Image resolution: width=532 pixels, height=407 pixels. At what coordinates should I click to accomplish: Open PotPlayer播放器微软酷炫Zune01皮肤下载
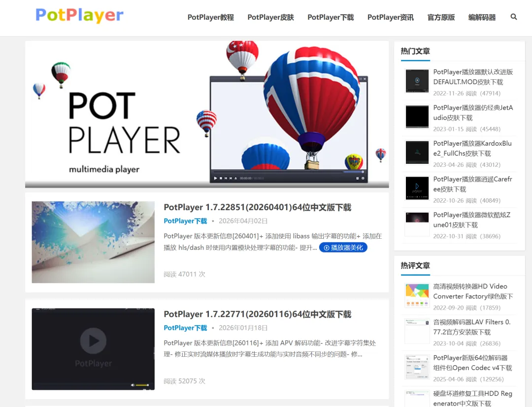tap(471, 220)
